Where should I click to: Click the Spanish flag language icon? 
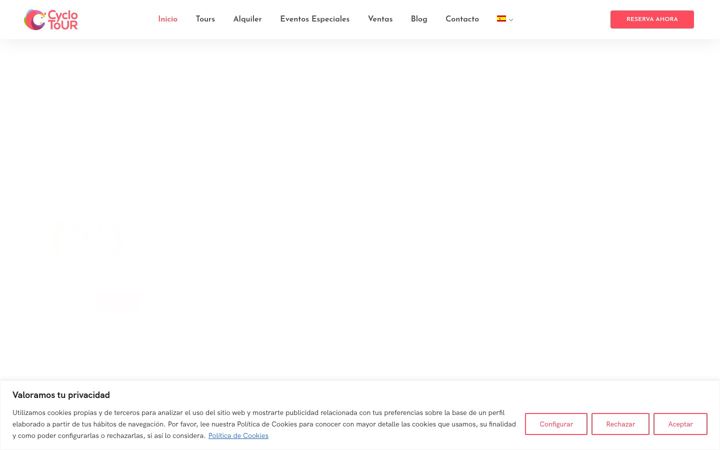pos(501,19)
